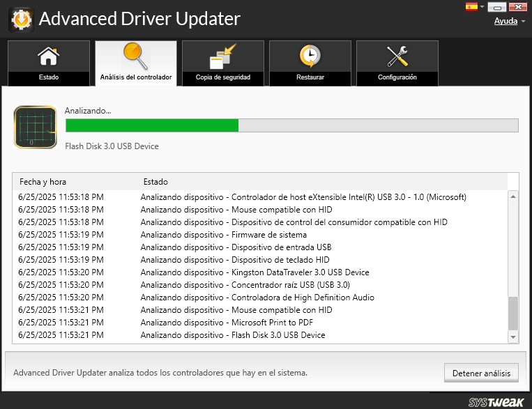The width and height of the screenshot is (532, 409).
Task: Click the green analysis progress bar
Action: (291, 125)
